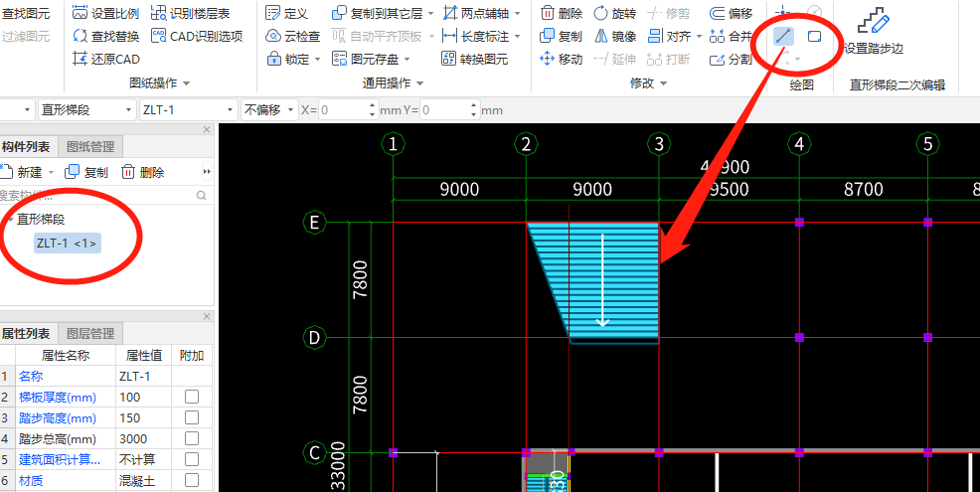The image size is (980, 492).
Task: Select the 移动 move tool
Action: click(x=562, y=60)
